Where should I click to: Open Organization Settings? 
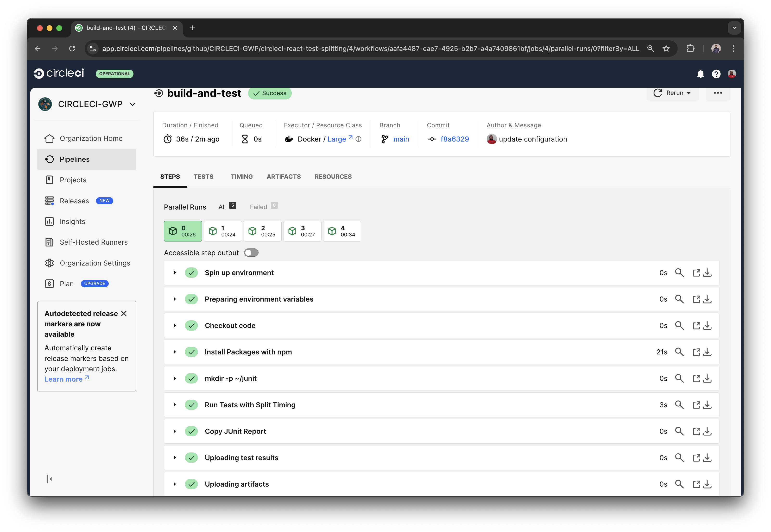click(x=95, y=263)
